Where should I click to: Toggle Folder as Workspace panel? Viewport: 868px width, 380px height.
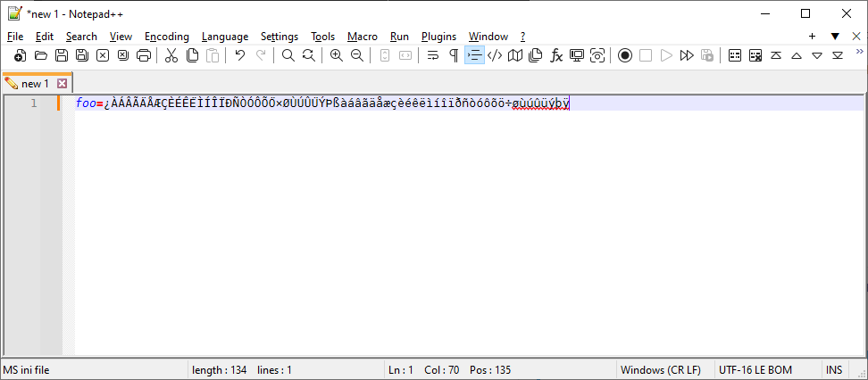tap(577, 55)
